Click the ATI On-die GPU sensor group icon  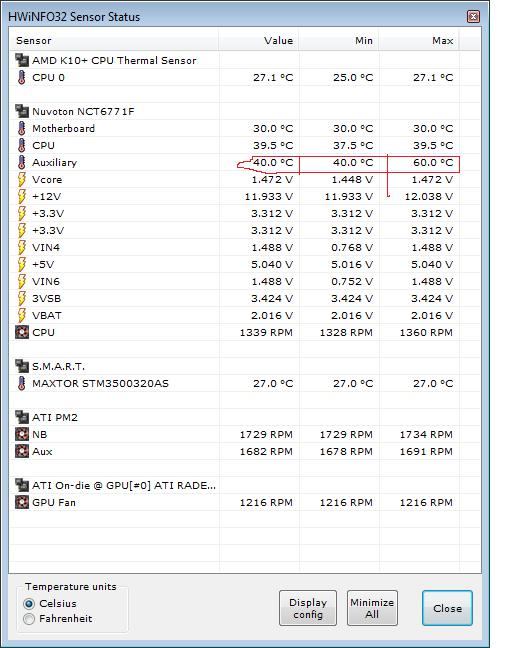[22, 485]
